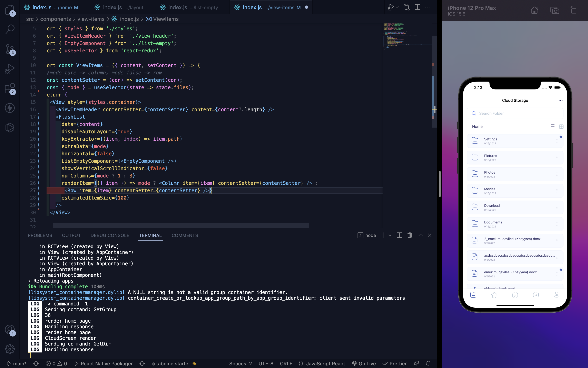Viewport: 588px width, 368px height.
Task: Open editor More Actions ellipsis menu
Action: pyautogui.click(x=428, y=7)
